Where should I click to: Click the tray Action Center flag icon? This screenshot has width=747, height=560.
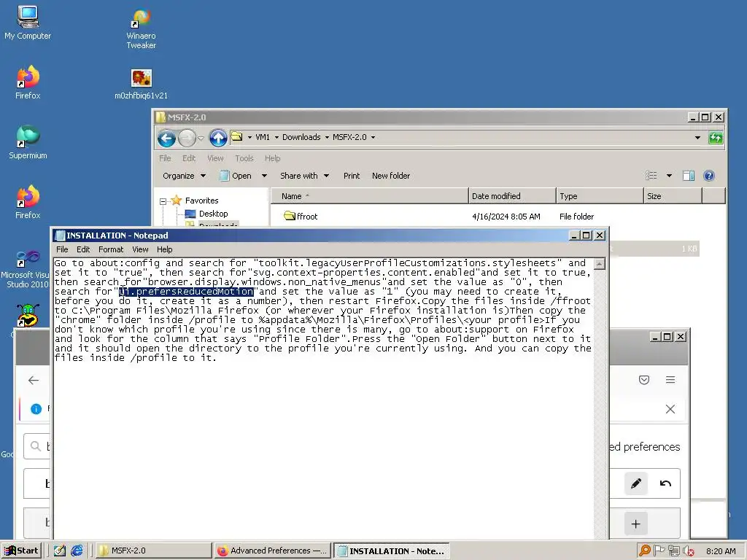click(659, 551)
